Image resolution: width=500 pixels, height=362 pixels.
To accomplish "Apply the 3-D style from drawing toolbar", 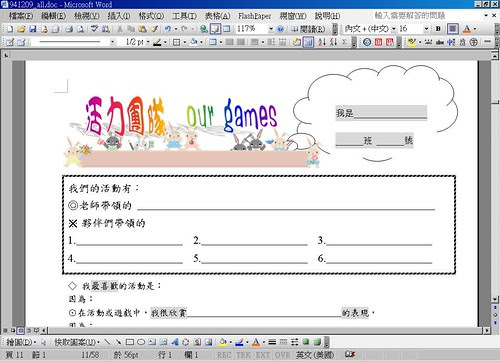I will click(x=317, y=342).
